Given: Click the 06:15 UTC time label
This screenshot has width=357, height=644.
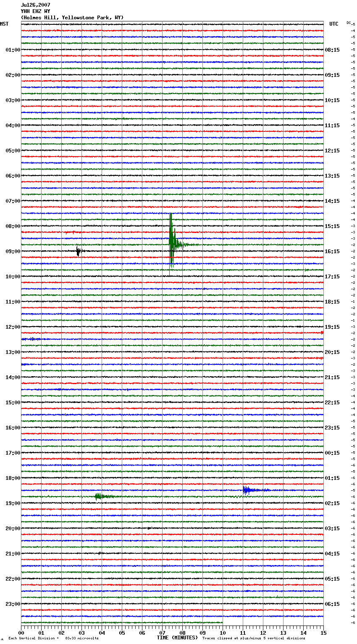Looking at the screenshot, I should [x=332, y=604].
